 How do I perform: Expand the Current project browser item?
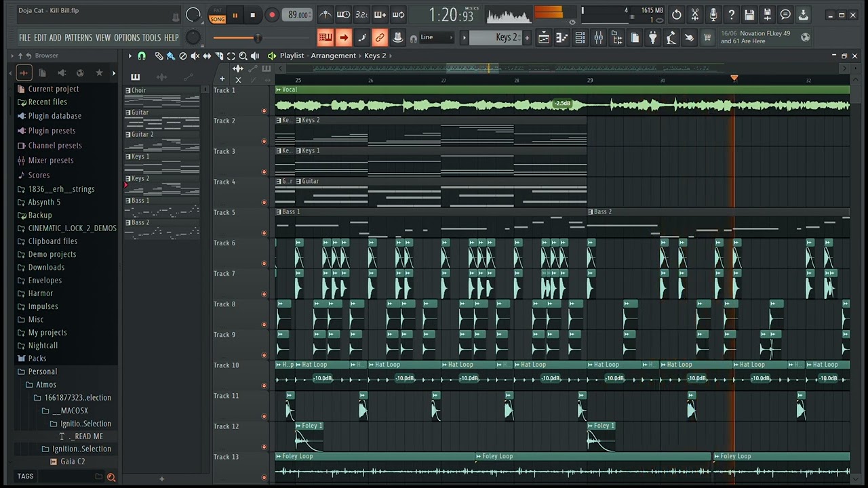54,89
